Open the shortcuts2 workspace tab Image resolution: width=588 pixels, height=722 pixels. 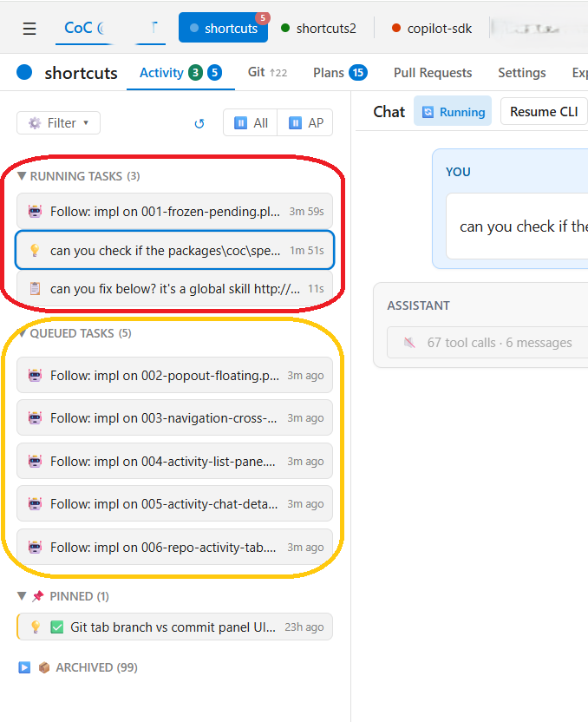tap(318, 29)
